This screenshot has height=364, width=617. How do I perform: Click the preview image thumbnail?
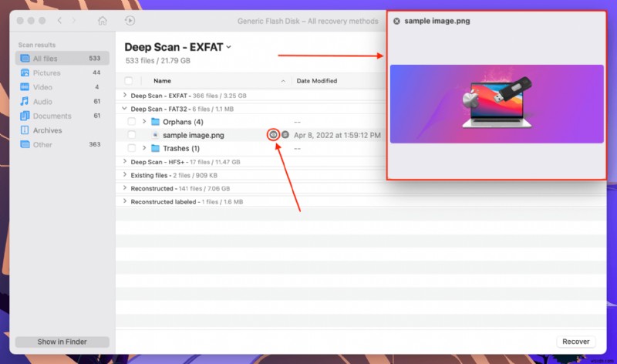click(497, 104)
